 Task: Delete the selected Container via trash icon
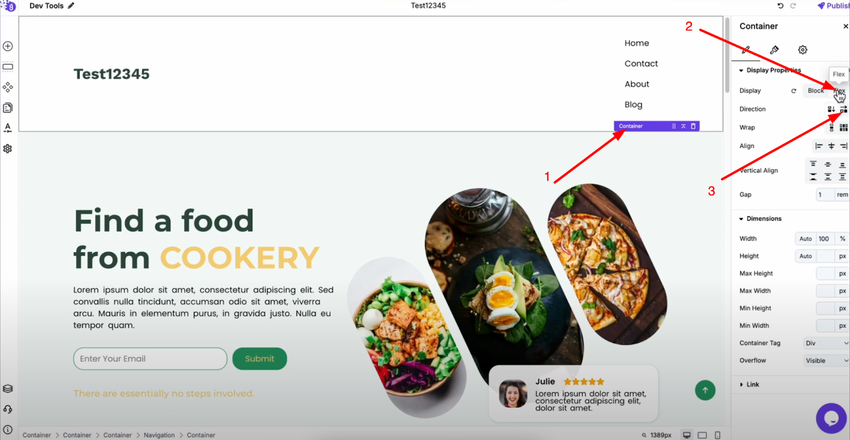click(693, 126)
